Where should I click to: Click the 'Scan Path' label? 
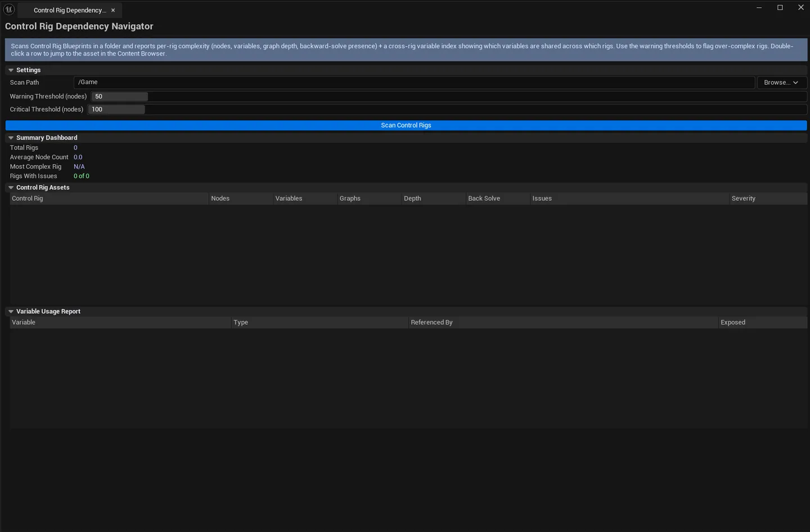tap(25, 83)
